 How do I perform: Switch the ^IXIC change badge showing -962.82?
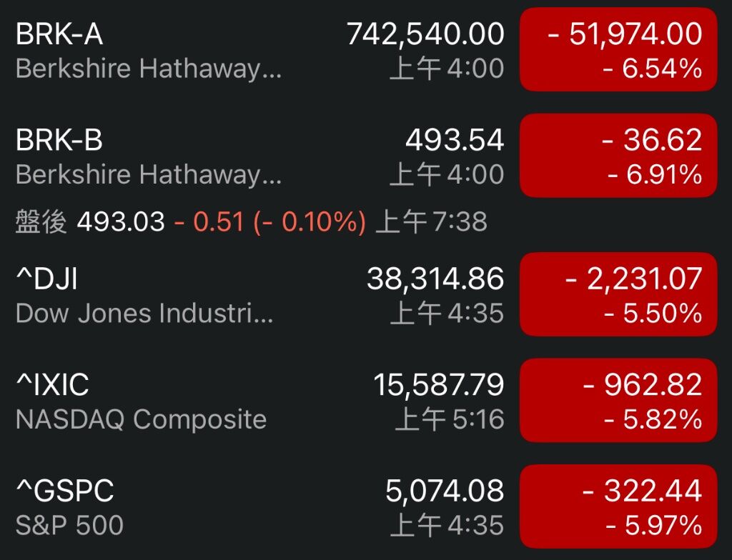[x=618, y=401]
